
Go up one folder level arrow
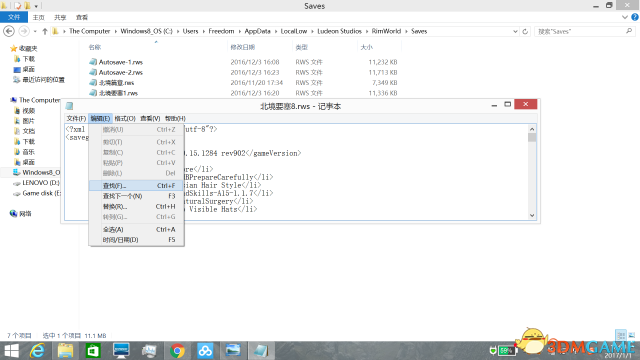coord(45,31)
